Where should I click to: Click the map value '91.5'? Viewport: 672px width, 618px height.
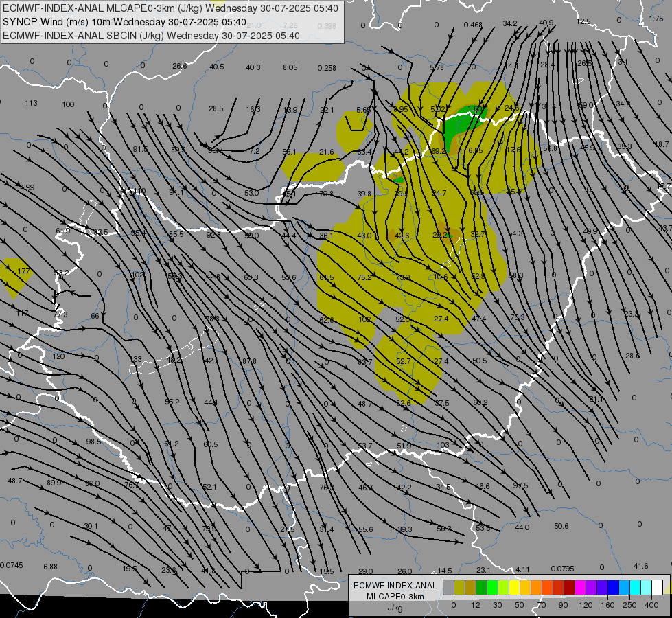coord(140,149)
